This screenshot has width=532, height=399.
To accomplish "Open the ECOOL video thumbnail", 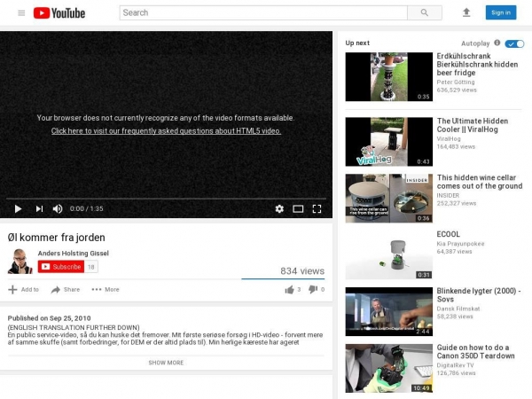I will (x=389, y=255).
